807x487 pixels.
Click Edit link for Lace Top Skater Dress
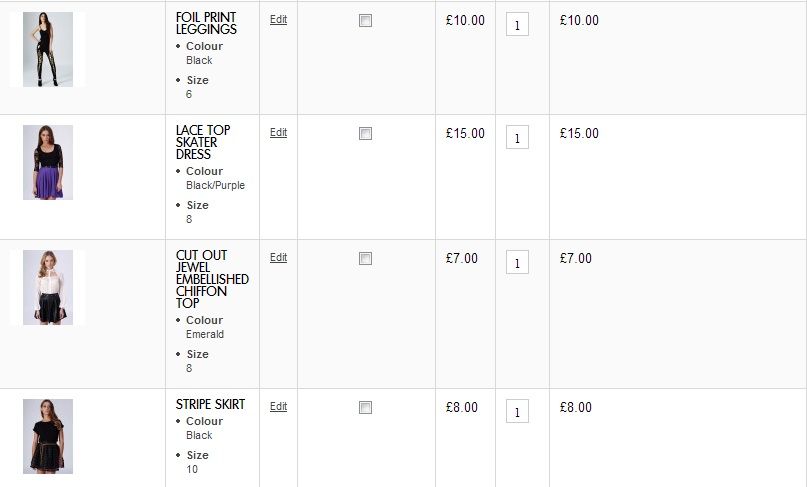coord(278,132)
